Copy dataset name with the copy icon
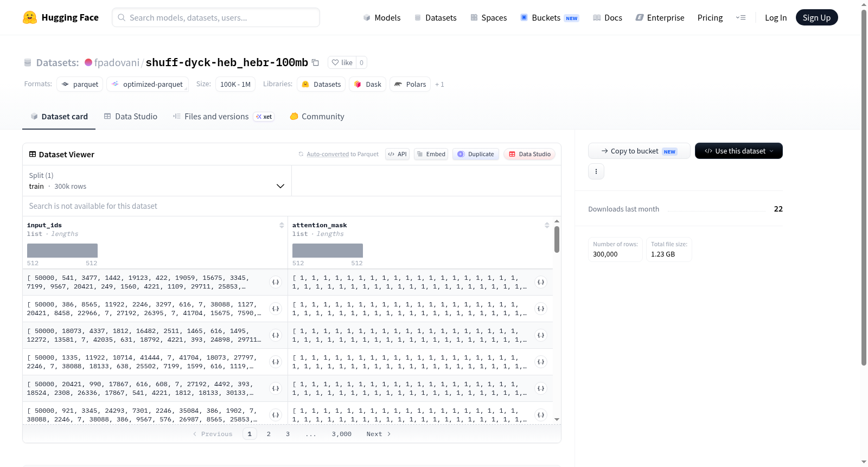This screenshot has height=467, width=868. [315, 62]
